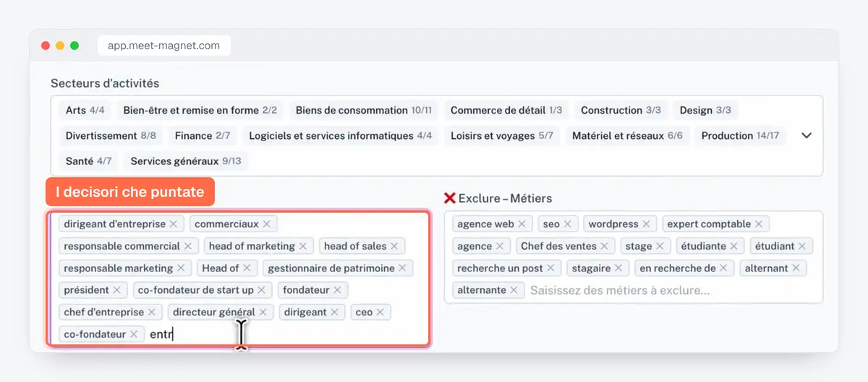This screenshot has height=382, width=868.
Task: Click the 'Secteurs d'activités' heading
Action: (105, 83)
